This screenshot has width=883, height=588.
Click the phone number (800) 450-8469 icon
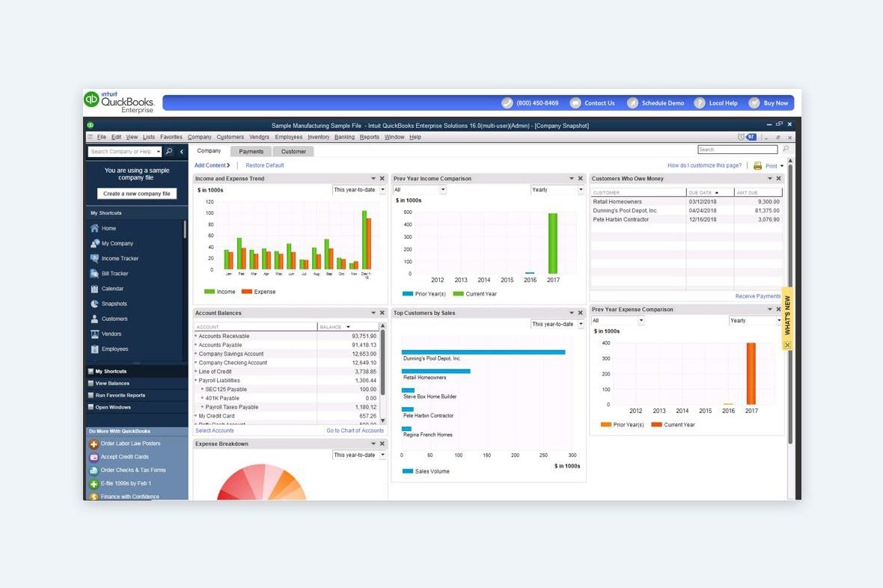coord(507,102)
